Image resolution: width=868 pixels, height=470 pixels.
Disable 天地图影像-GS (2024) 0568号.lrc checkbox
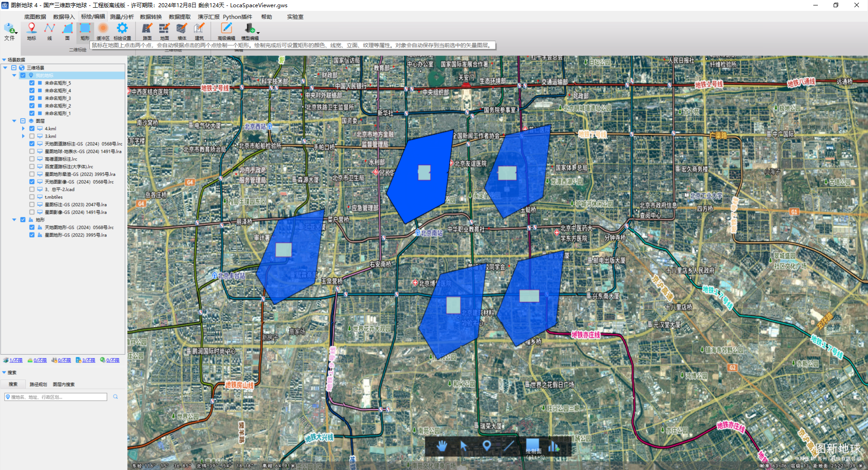click(x=32, y=182)
